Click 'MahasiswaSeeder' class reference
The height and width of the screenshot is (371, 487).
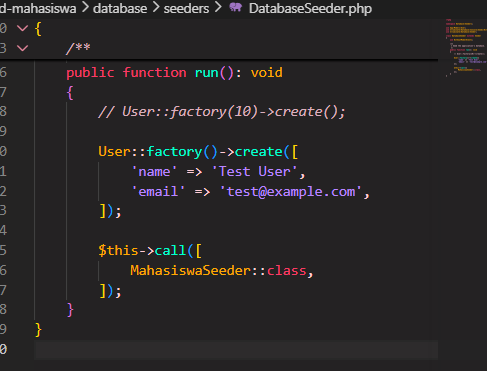pos(190,270)
